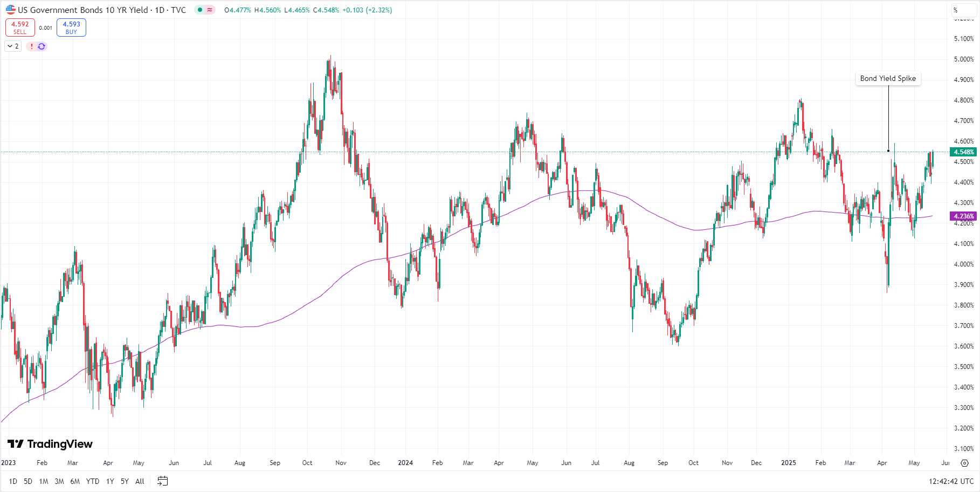The image size is (980, 492).
Task: Choose the All time range
Action: pyautogui.click(x=140, y=481)
